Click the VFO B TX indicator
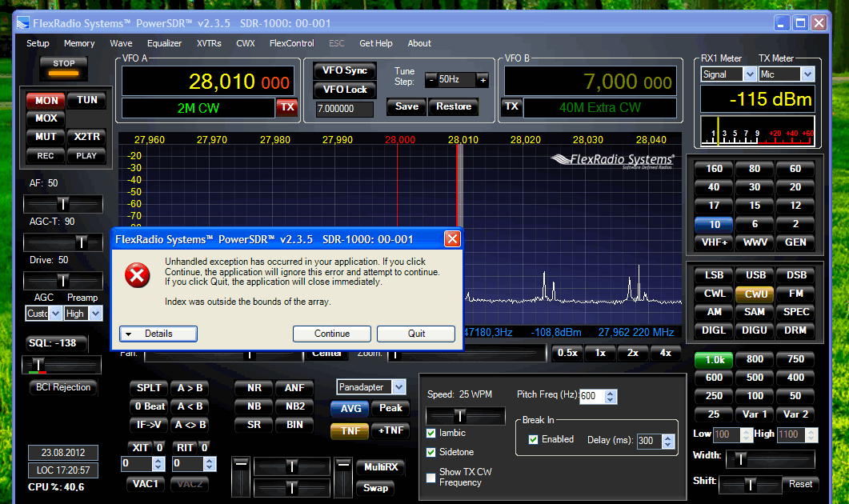Screen dimensions: 849x504 tap(511, 106)
